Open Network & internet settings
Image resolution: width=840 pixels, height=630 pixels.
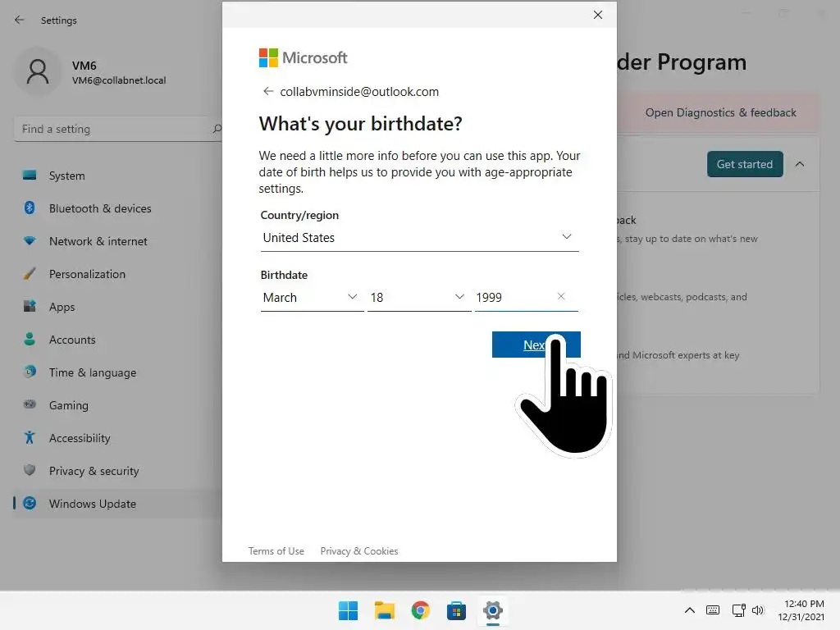[x=118, y=241]
